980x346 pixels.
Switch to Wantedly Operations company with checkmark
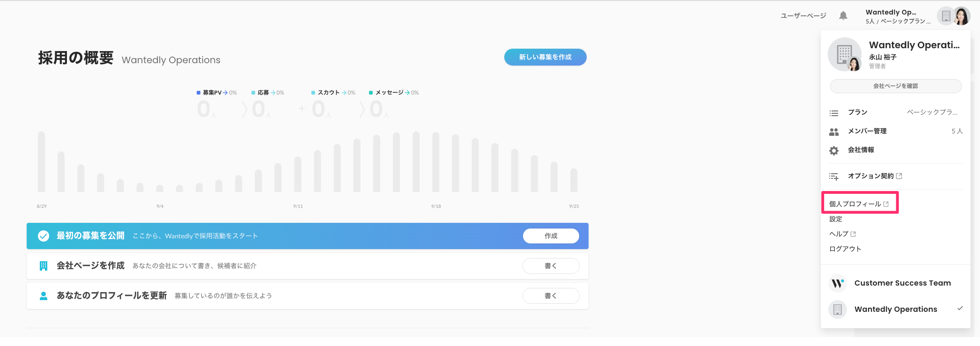tap(895, 309)
